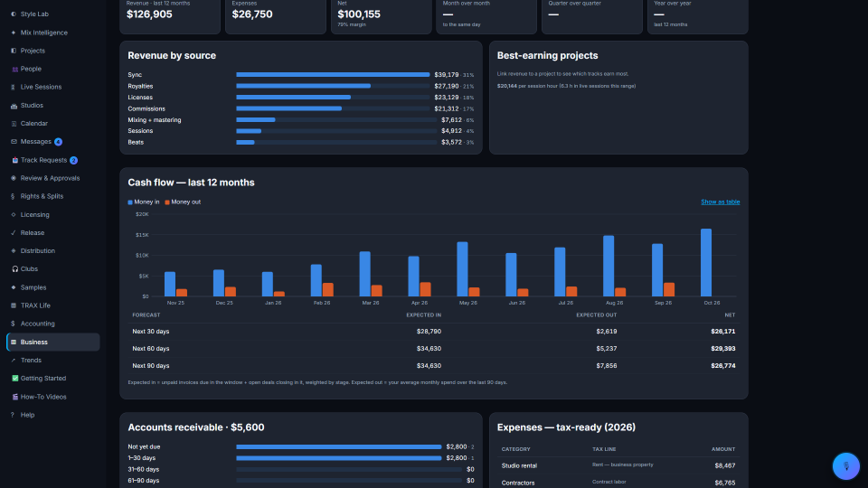Click the Trends arrow icon
The width and height of the screenshot is (868, 488).
14,361
